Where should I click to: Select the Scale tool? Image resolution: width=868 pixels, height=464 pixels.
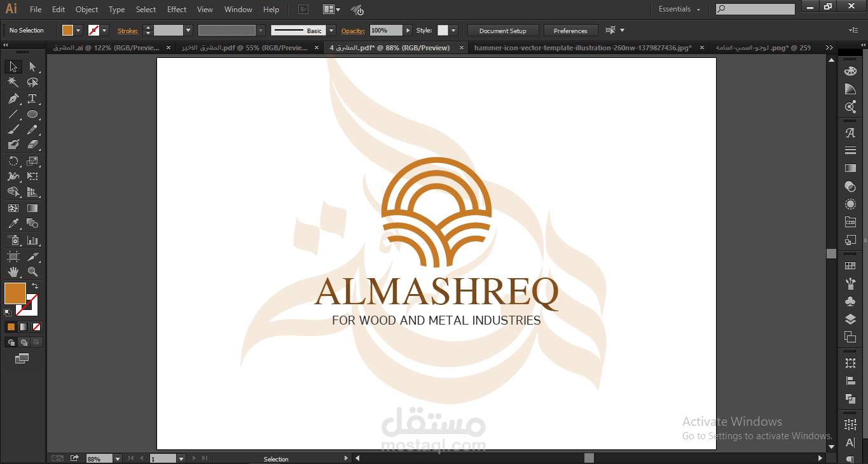coord(32,161)
